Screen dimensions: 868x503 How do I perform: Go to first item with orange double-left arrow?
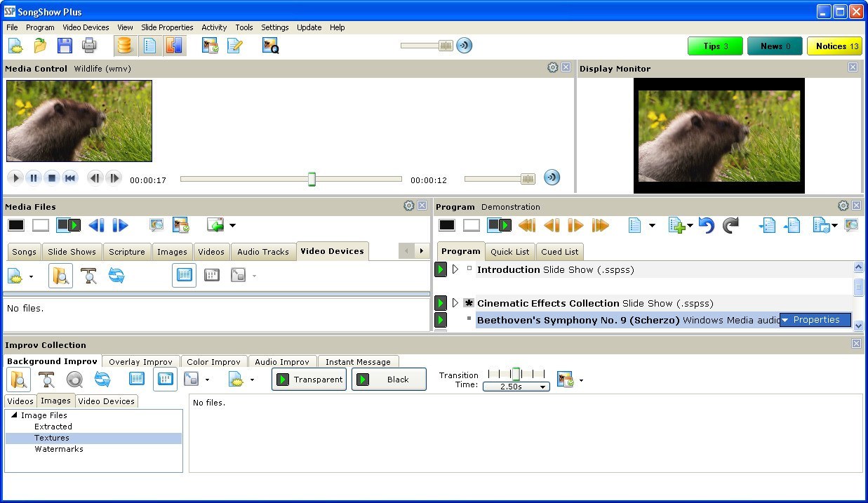(x=527, y=225)
